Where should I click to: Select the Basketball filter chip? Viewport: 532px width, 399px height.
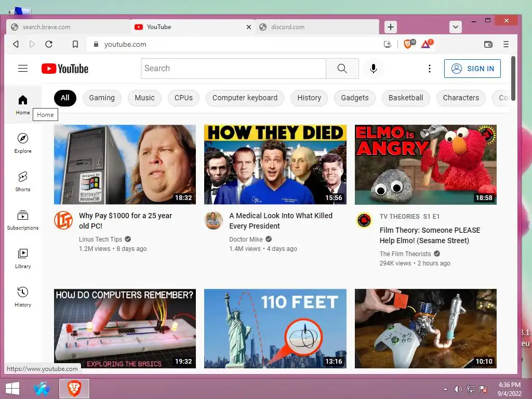pos(406,98)
